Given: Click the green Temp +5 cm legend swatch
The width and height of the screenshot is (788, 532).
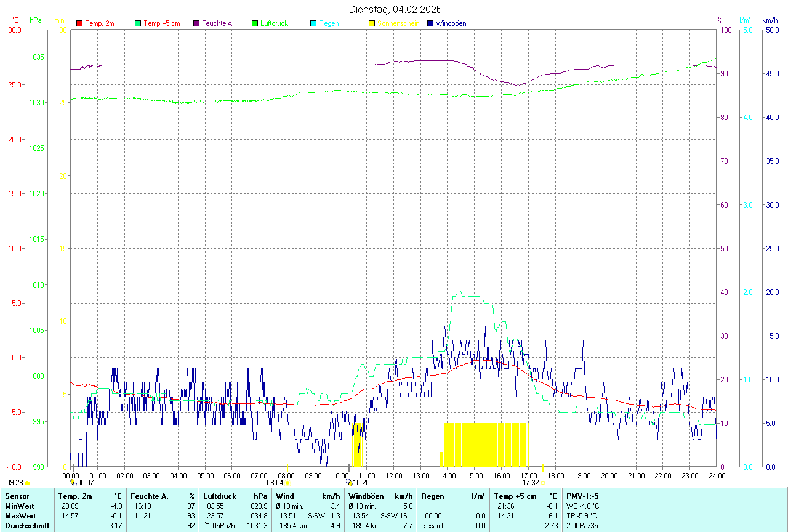Looking at the screenshot, I should (x=138, y=23).
